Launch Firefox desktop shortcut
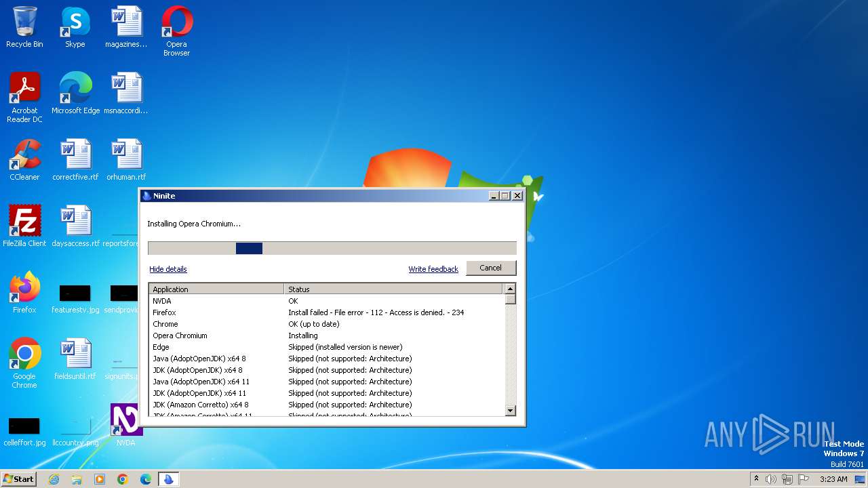The image size is (868, 488). (x=24, y=293)
